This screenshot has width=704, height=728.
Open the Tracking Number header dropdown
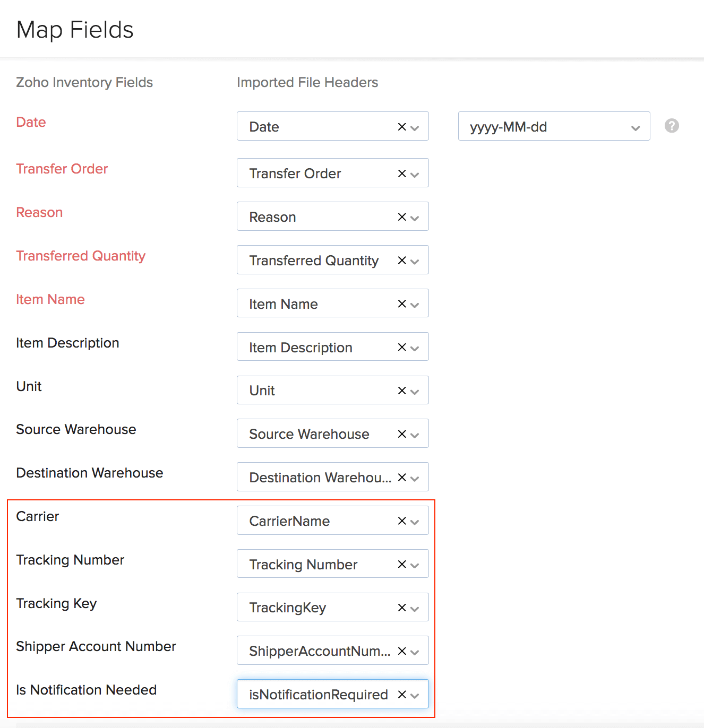(415, 564)
